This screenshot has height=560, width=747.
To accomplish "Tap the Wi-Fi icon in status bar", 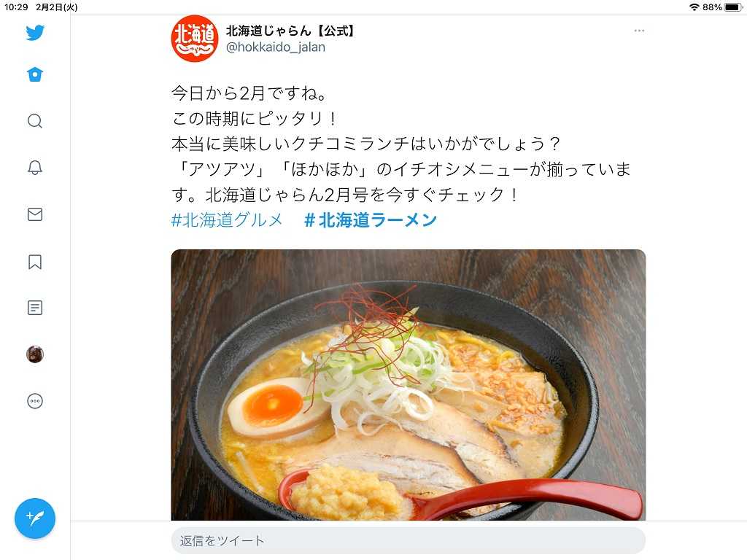I will coord(694,7).
